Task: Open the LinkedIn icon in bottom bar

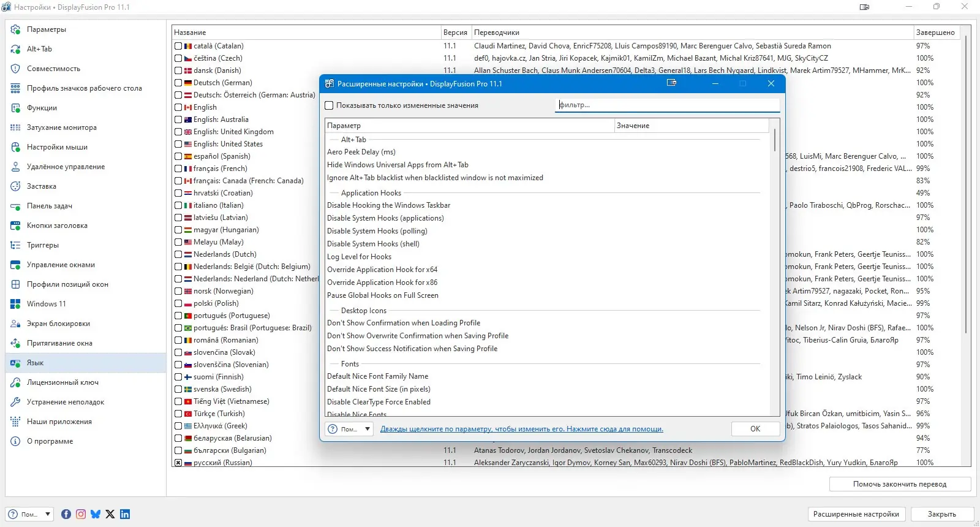Action: [x=125, y=514]
